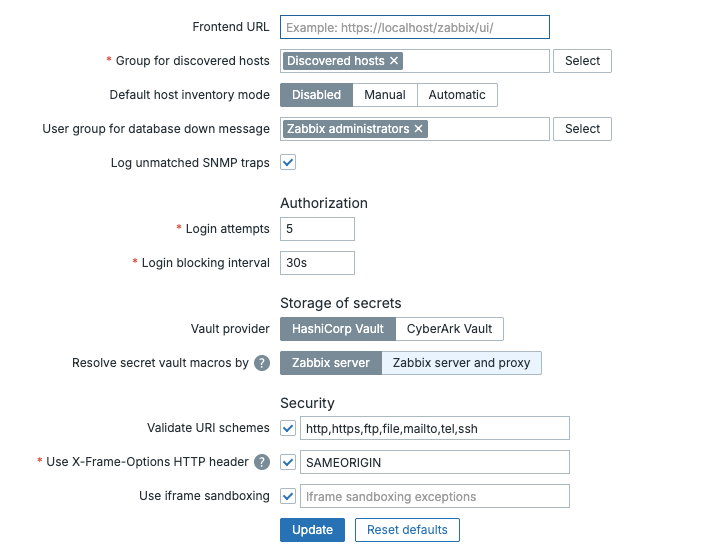
Task: Choose Zabbix server and proxy option
Action: pos(461,363)
